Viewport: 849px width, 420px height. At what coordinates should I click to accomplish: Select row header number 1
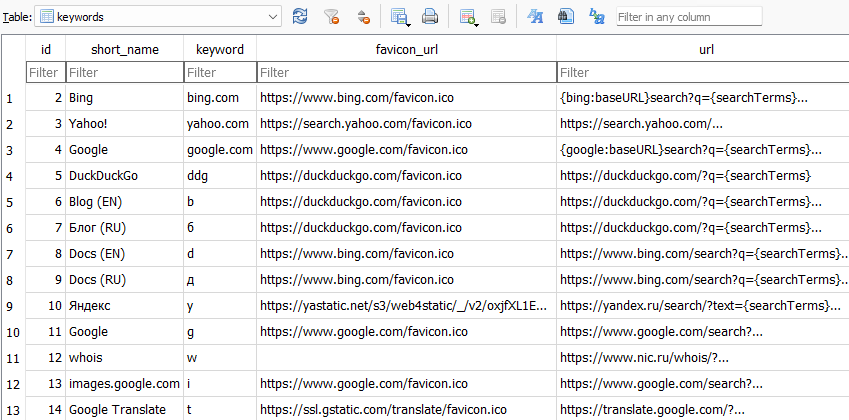[13, 98]
